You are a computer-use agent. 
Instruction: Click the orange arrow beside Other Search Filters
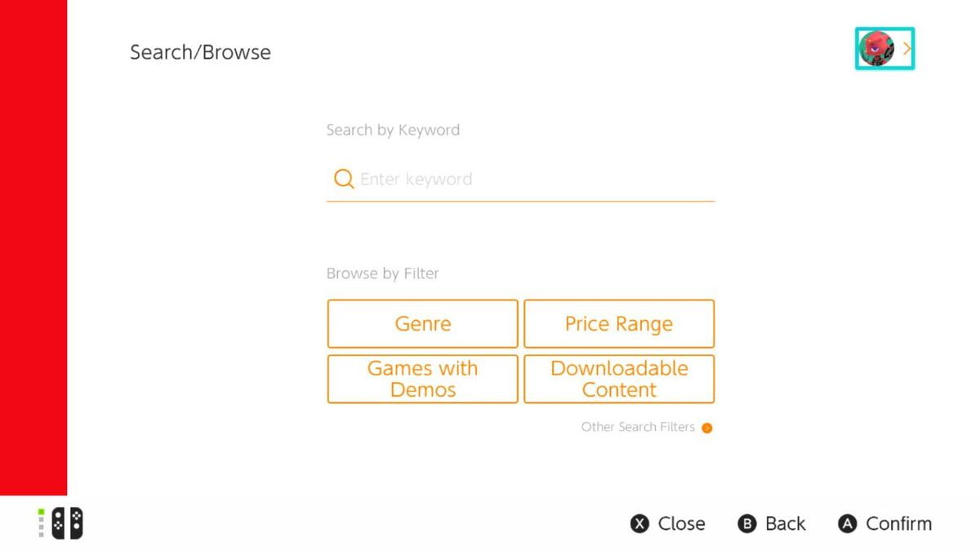pyautogui.click(x=706, y=427)
